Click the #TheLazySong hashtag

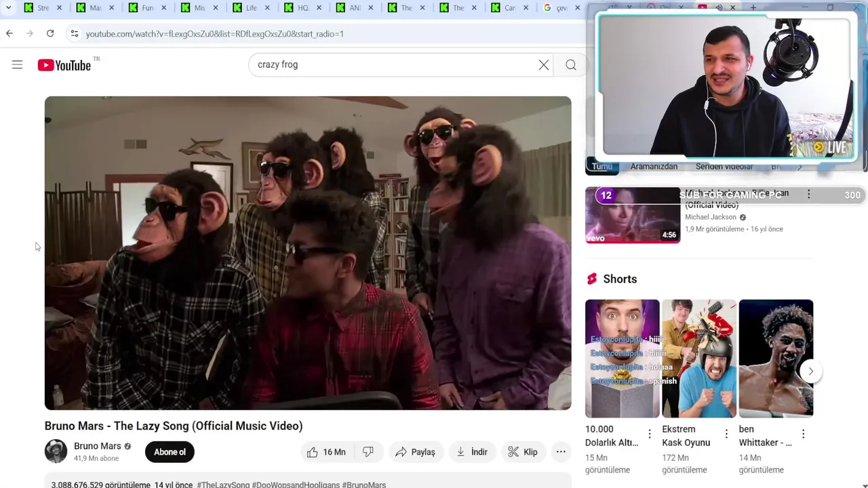click(x=223, y=485)
